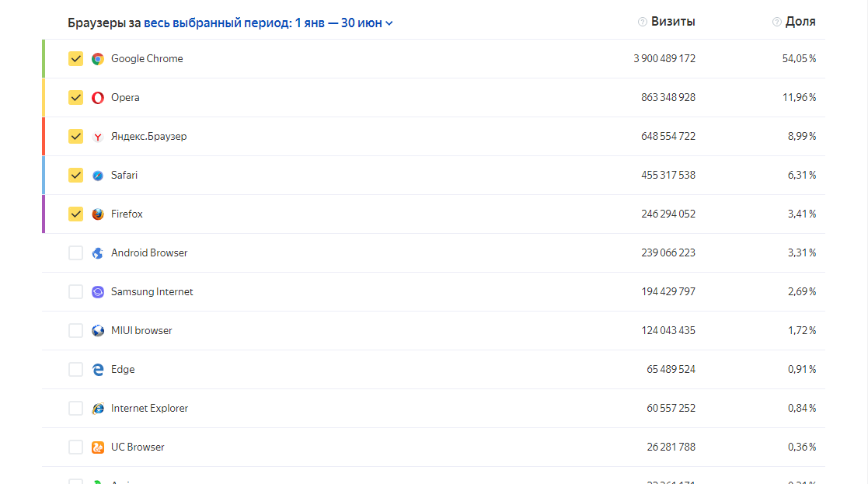Click the Доля column header
Screen dimensions: 868x484
[800, 22]
